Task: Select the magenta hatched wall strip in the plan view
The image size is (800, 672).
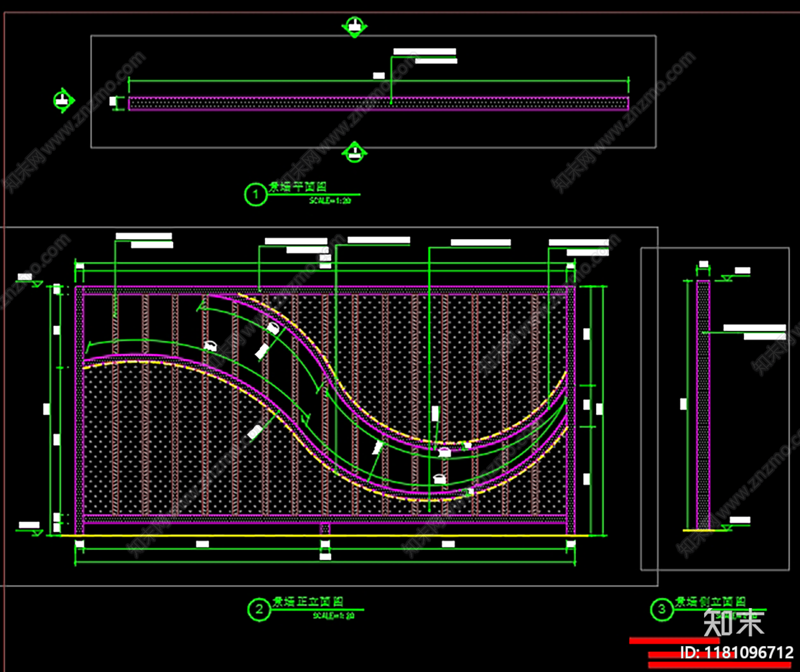Action: click(x=378, y=103)
